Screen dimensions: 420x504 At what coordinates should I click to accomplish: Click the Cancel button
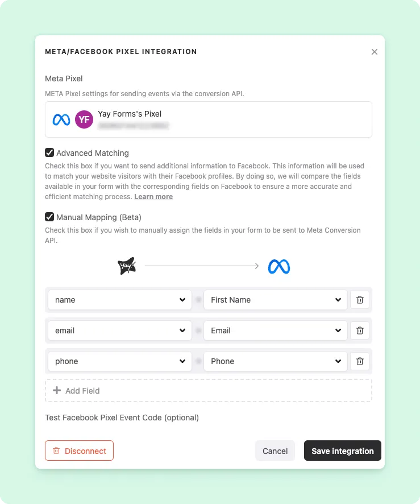(x=275, y=451)
